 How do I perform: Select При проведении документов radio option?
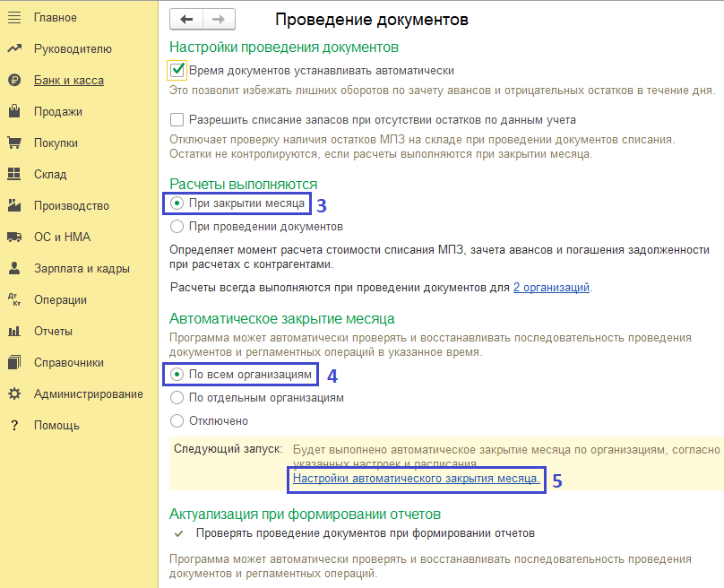tap(177, 227)
